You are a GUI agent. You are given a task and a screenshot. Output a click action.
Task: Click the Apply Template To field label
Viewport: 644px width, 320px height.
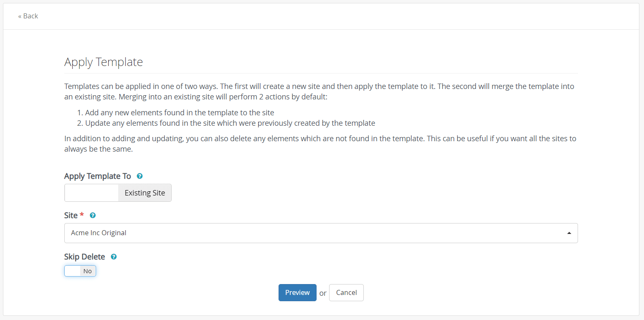(98, 176)
